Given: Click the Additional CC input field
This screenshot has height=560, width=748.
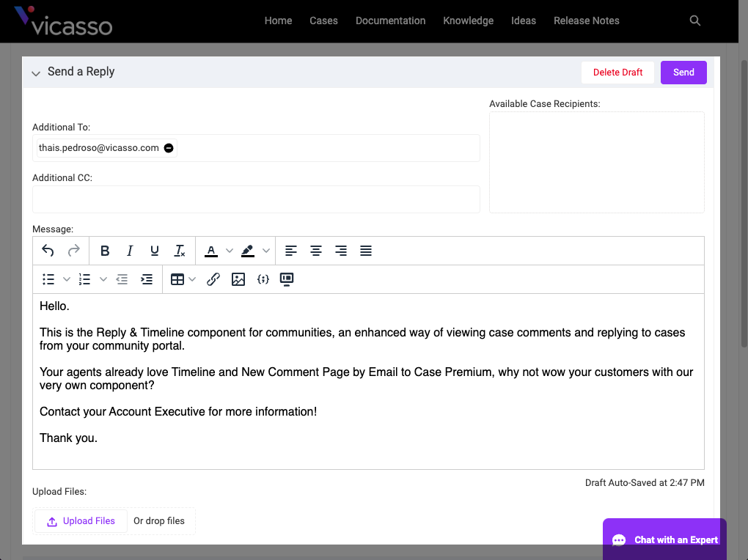Looking at the screenshot, I should click(x=256, y=199).
